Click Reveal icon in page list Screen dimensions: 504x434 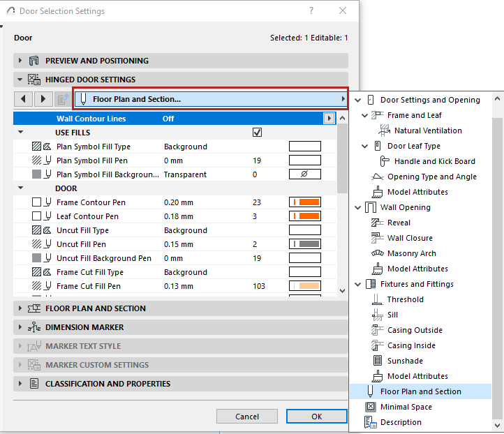pos(378,223)
